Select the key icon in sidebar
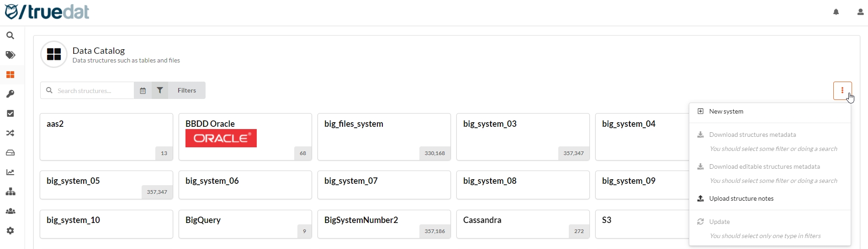This screenshot has width=868, height=249. (x=10, y=94)
